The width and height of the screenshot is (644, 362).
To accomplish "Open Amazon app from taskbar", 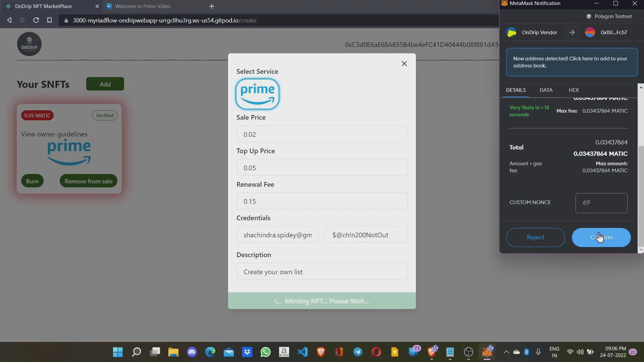I will pos(284,352).
